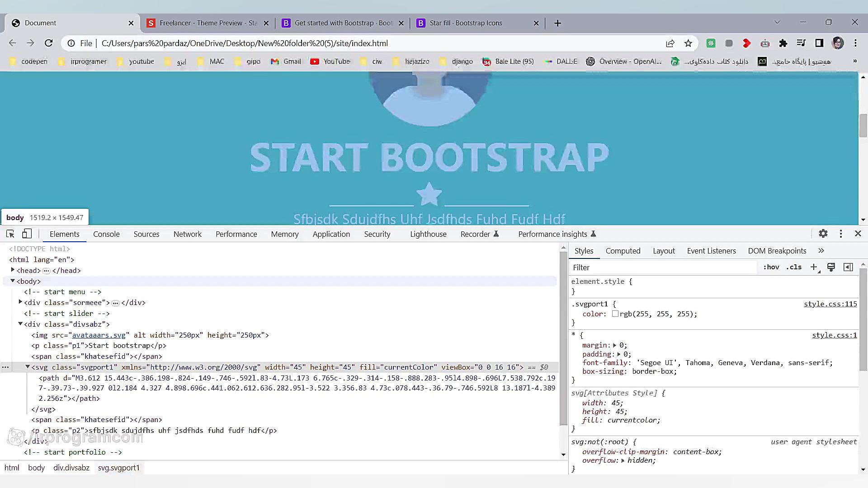Expand margin shorthand triangle
The image size is (868, 488).
pyautogui.click(x=614, y=345)
